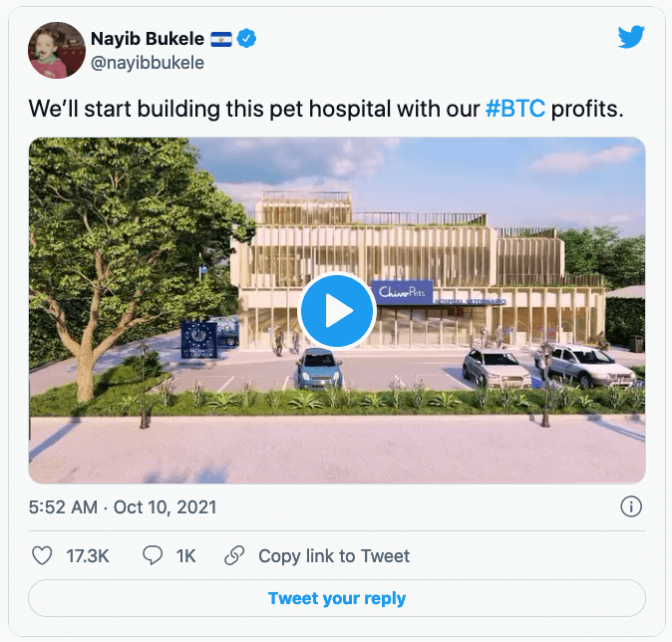
Task: Click the 17.3K likes count
Action: coord(88,556)
